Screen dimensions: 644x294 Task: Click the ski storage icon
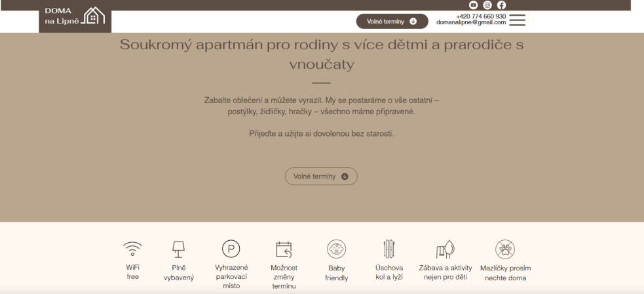pos(389,249)
